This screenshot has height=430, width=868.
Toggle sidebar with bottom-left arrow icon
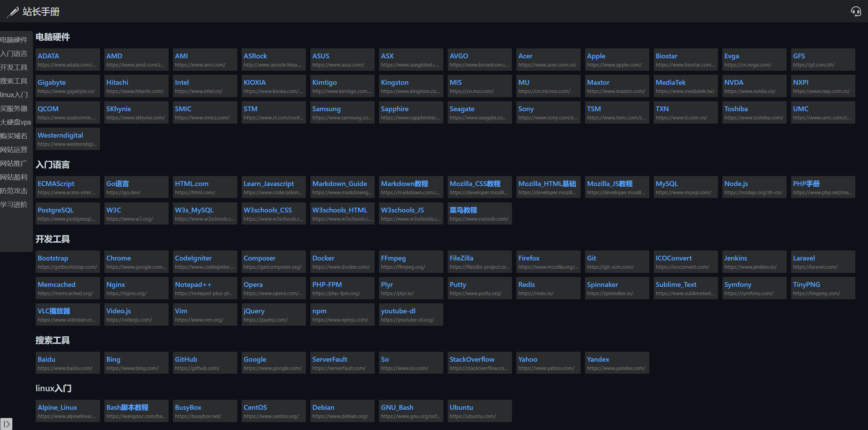pos(6,424)
